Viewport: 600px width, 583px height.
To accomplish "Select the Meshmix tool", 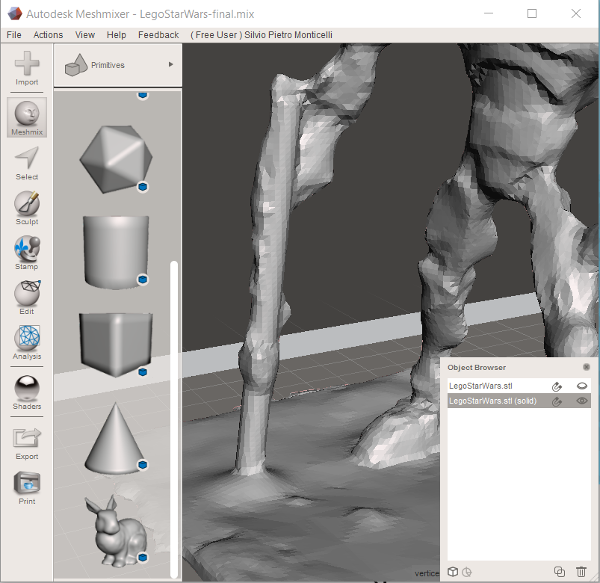I will pyautogui.click(x=27, y=117).
